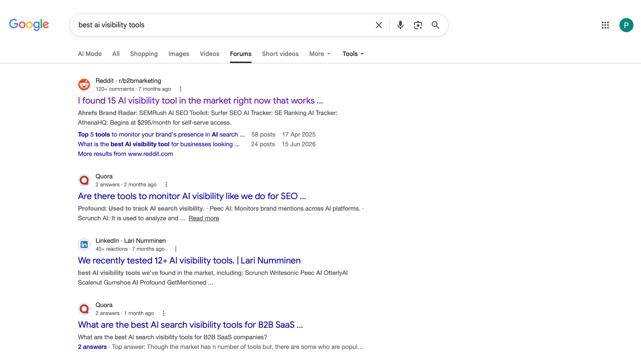Switch to the Images tab
Viewport: 641px width, 364px height.
tap(179, 54)
